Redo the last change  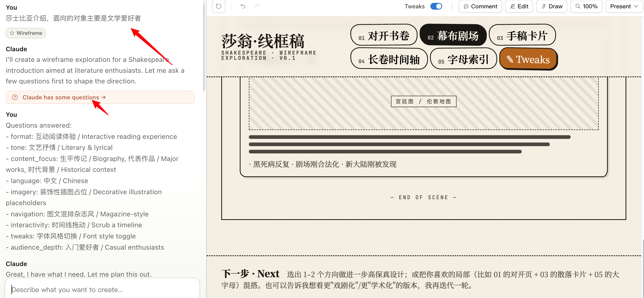(257, 6)
